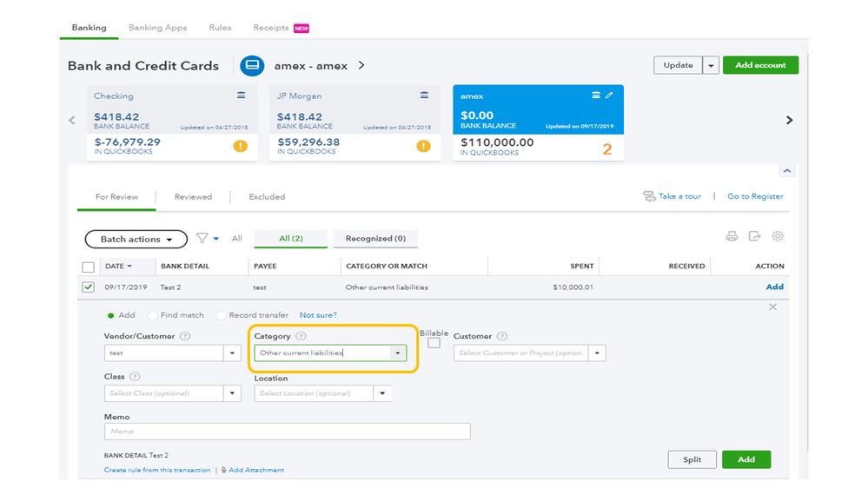Collapse the account cards section
Image resolution: width=868 pixels, height=488 pixels.
pos(786,171)
